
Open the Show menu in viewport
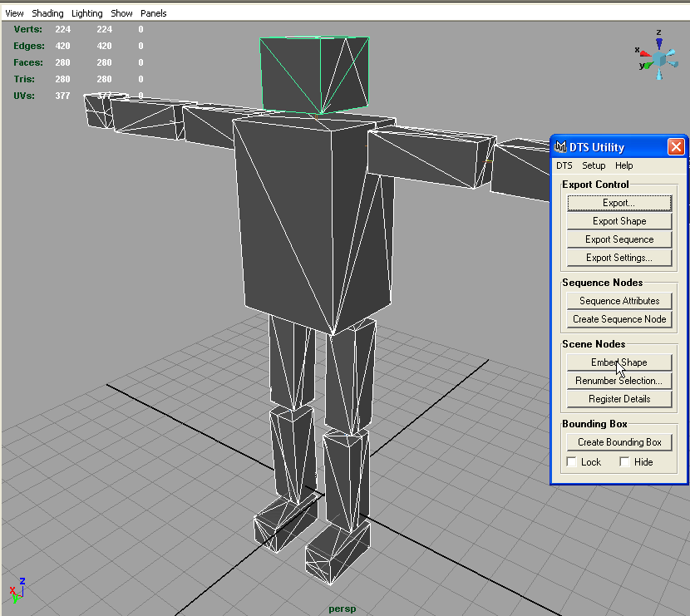(x=121, y=13)
